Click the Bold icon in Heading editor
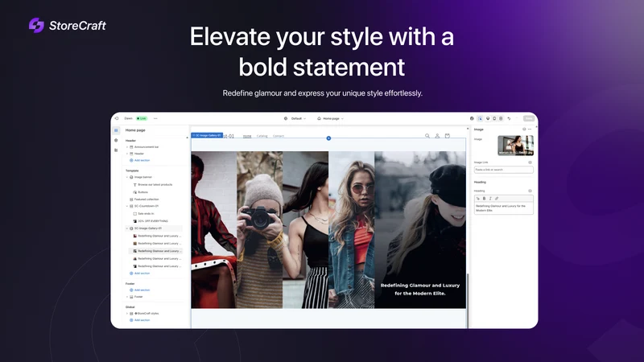 pyautogui.click(x=484, y=199)
